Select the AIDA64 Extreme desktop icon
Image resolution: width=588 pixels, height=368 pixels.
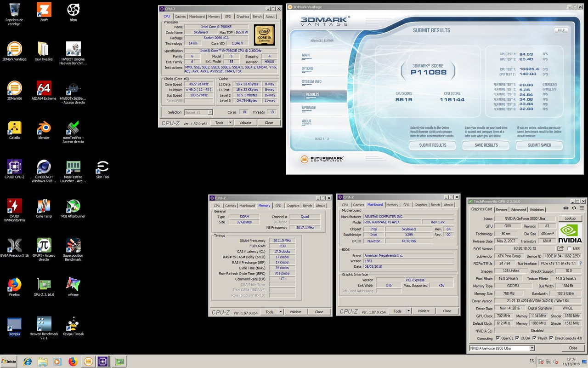coord(44,88)
